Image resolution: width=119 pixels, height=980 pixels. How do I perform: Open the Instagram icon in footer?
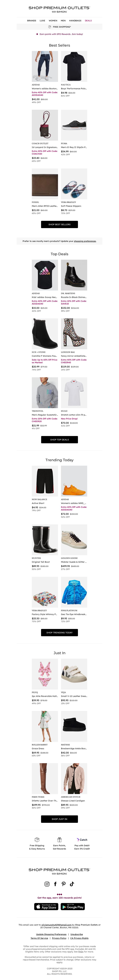click(x=47, y=884)
